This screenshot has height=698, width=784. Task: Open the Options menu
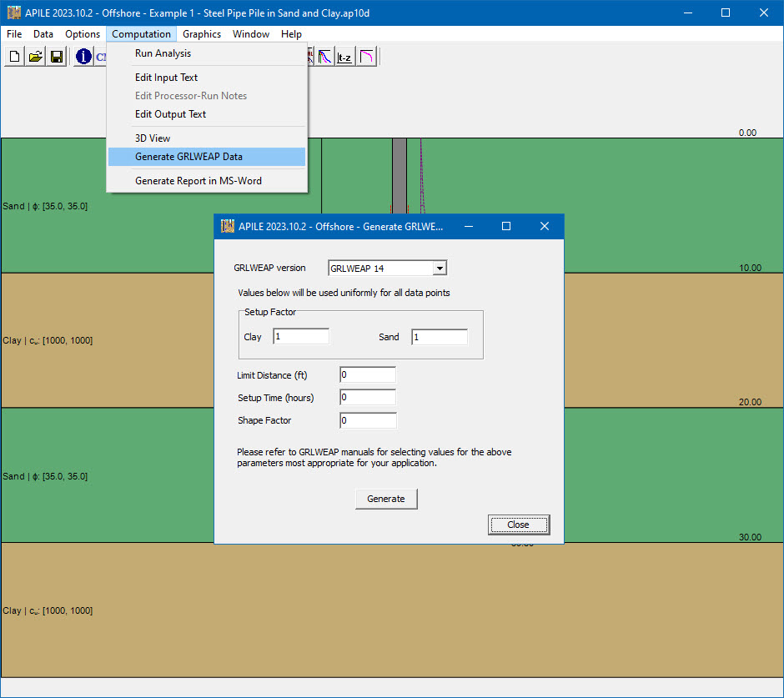click(83, 34)
